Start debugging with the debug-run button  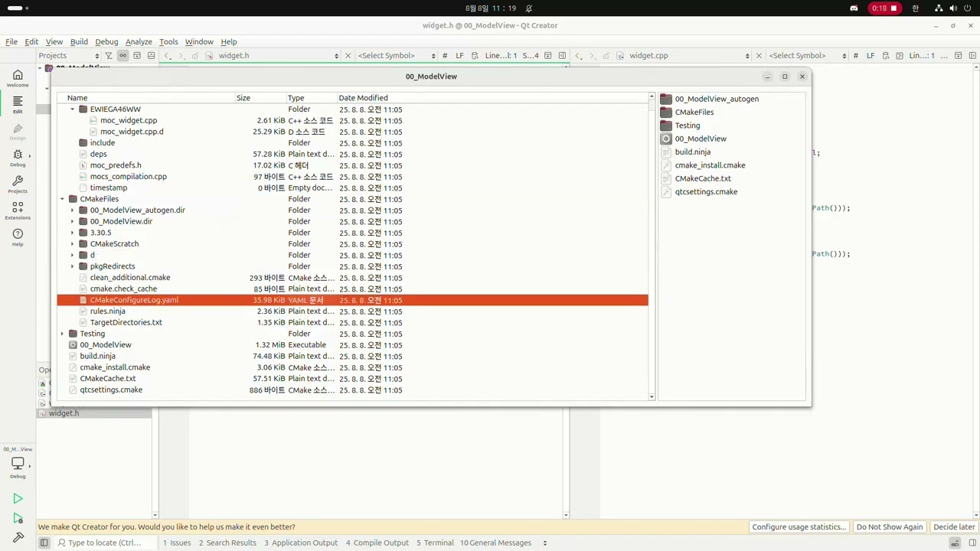pos(18,518)
